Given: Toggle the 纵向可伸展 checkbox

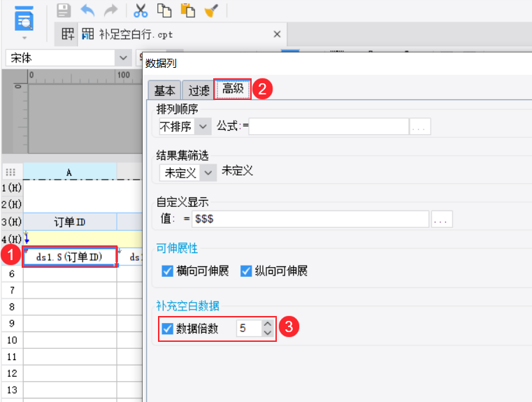Looking at the screenshot, I should point(246,271).
